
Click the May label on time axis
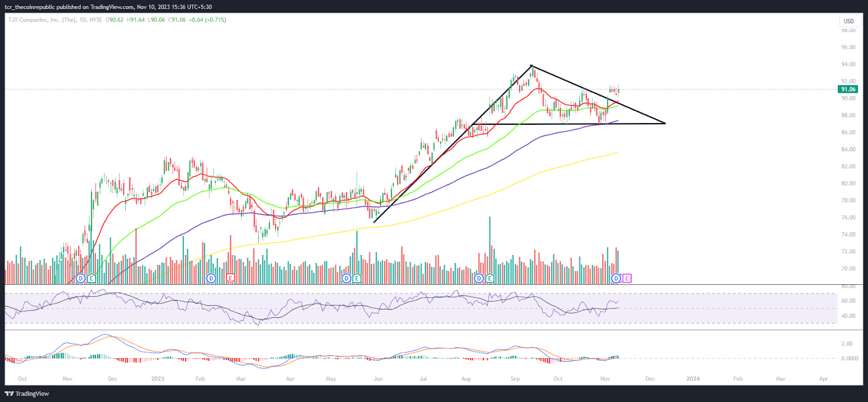click(x=331, y=379)
